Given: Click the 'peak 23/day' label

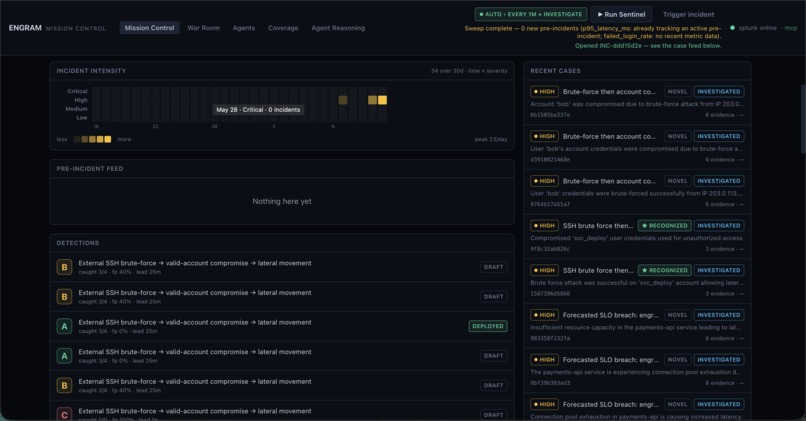Looking at the screenshot, I should pos(491,139).
